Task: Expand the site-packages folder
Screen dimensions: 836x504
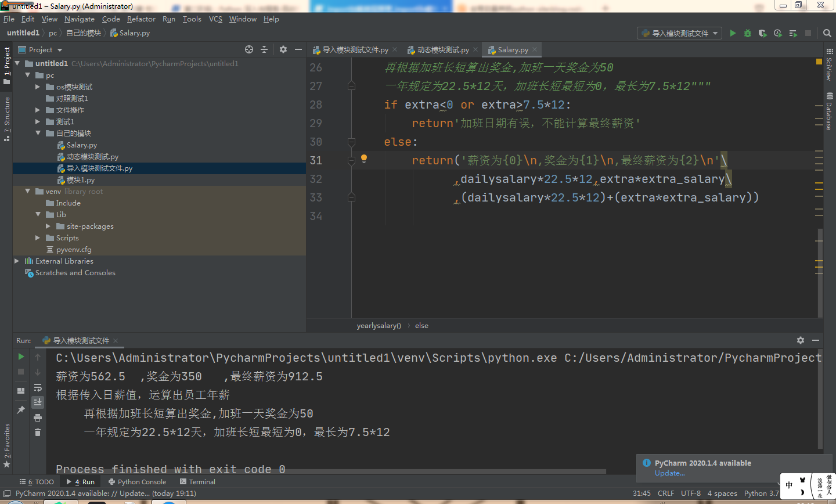Action: click(x=48, y=226)
